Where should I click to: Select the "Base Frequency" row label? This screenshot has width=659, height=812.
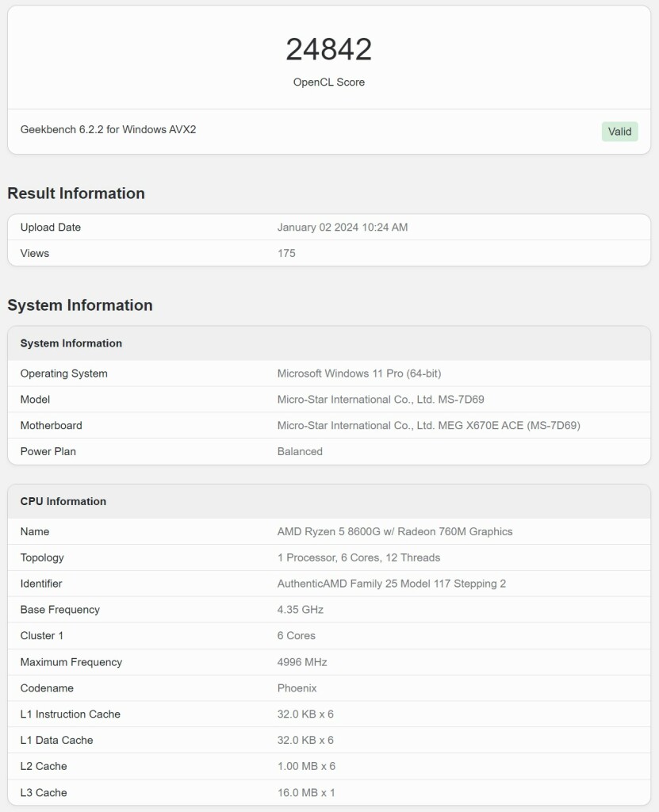(60, 610)
